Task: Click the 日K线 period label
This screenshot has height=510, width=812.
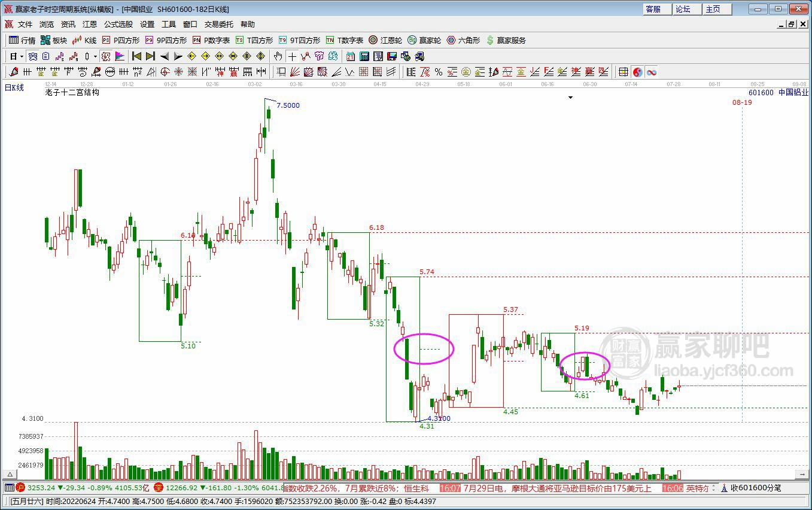Action: click(14, 88)
